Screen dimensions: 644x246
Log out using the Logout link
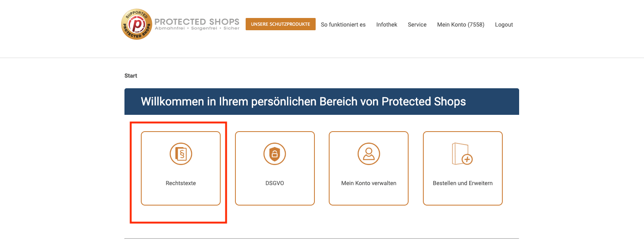504,25
